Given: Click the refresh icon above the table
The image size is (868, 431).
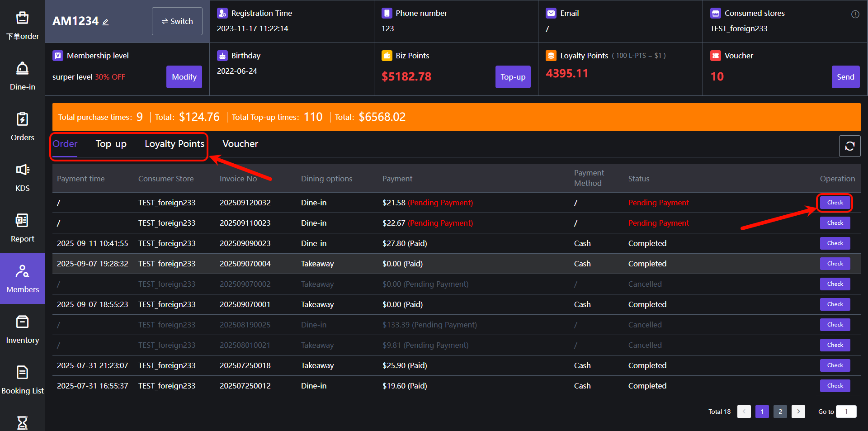Looking at the screenshot, I should (849, 146).
